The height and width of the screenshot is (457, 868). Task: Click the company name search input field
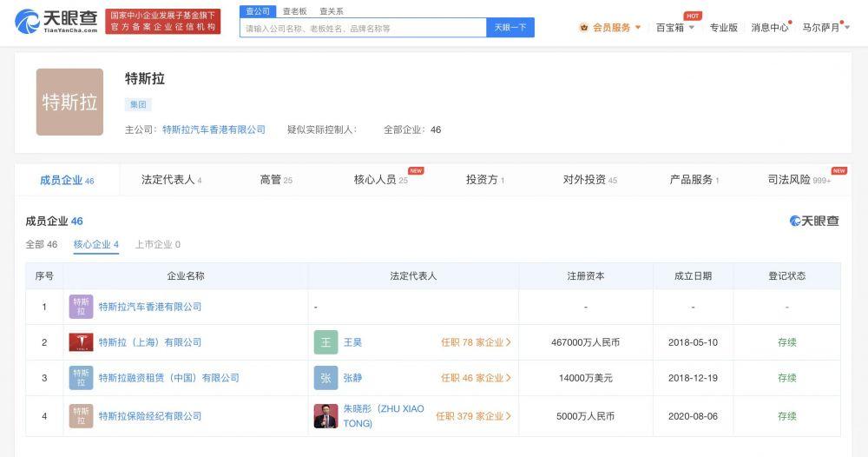click(363, 28)
